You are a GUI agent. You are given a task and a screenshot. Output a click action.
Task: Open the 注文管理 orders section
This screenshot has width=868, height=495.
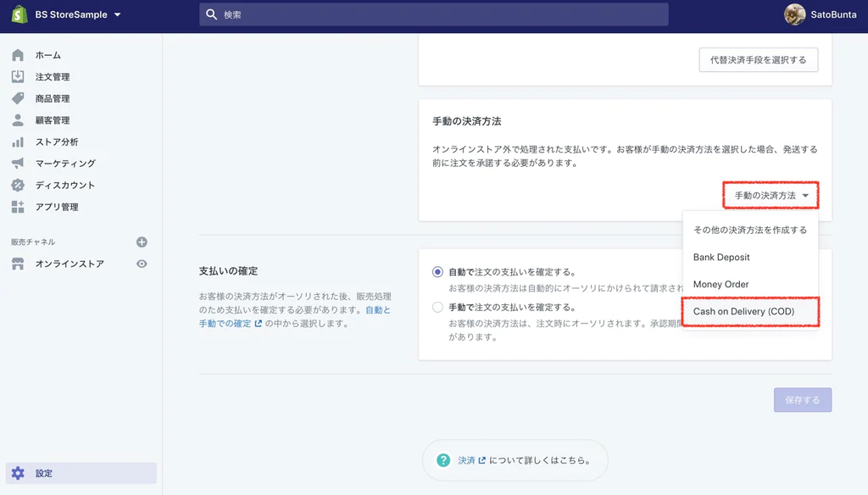click(55, 77)
